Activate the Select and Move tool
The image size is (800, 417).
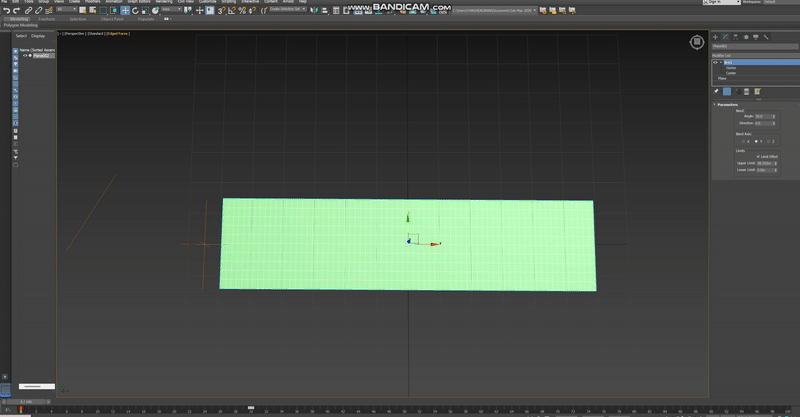pyautogui.click(x=125, y=10)
